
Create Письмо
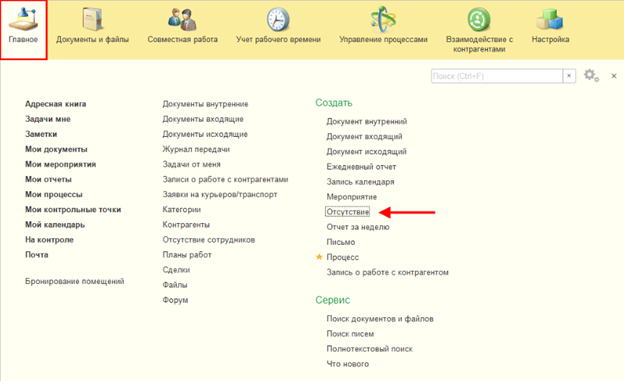pyautogui.click(x=341, y=242)
